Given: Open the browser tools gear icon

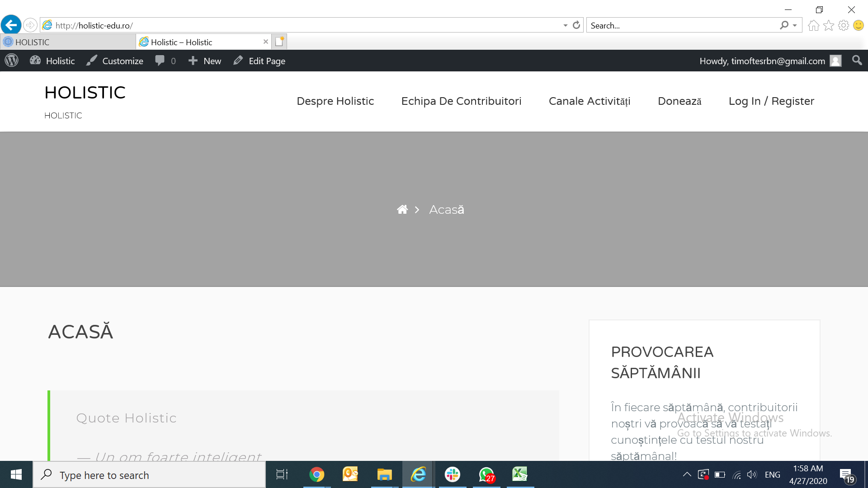Looking at the screenshot, I should [844, 25].
